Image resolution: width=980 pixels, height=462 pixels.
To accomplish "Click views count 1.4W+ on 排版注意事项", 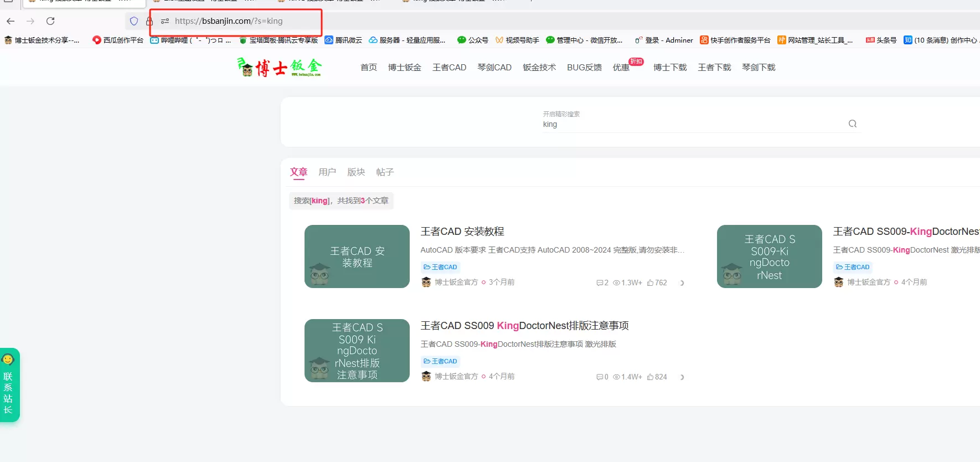I will click(627, 377).
